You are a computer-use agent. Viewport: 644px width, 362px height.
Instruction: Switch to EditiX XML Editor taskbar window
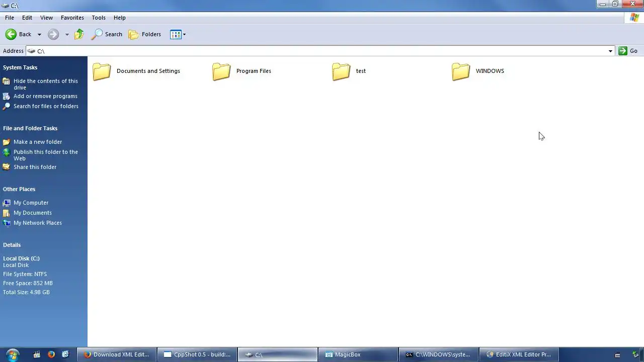519,354
